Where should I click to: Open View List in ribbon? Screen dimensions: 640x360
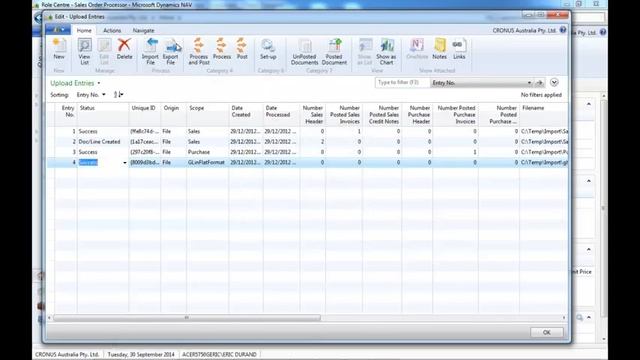(84, 51)
